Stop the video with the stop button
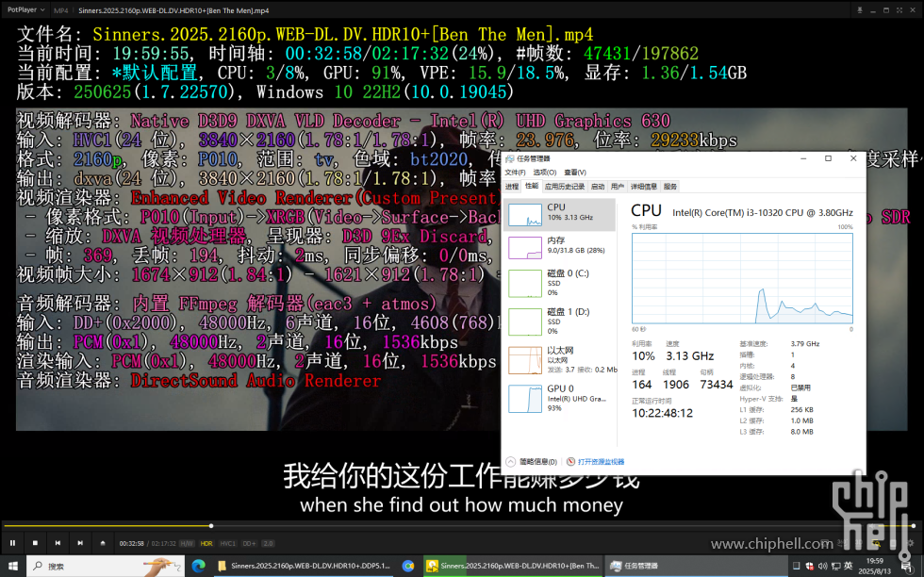Screen dimensions: 924x577 tap(35, 543)
